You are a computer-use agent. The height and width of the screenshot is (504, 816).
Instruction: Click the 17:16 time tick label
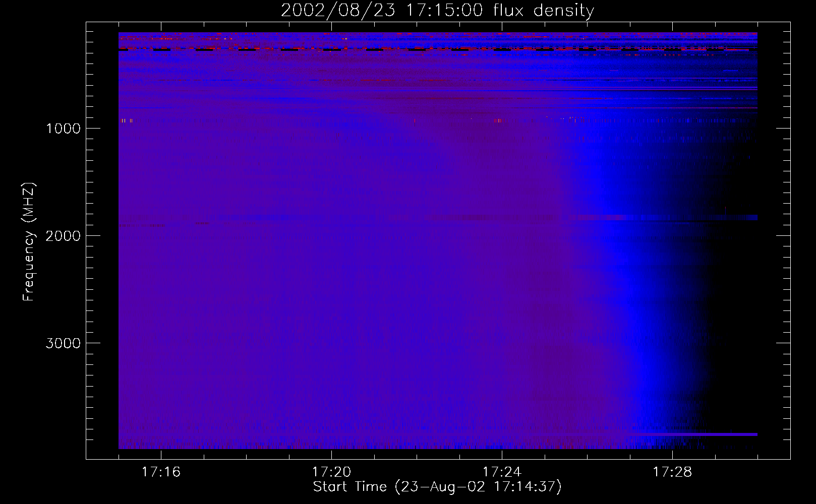pos(161,472)
